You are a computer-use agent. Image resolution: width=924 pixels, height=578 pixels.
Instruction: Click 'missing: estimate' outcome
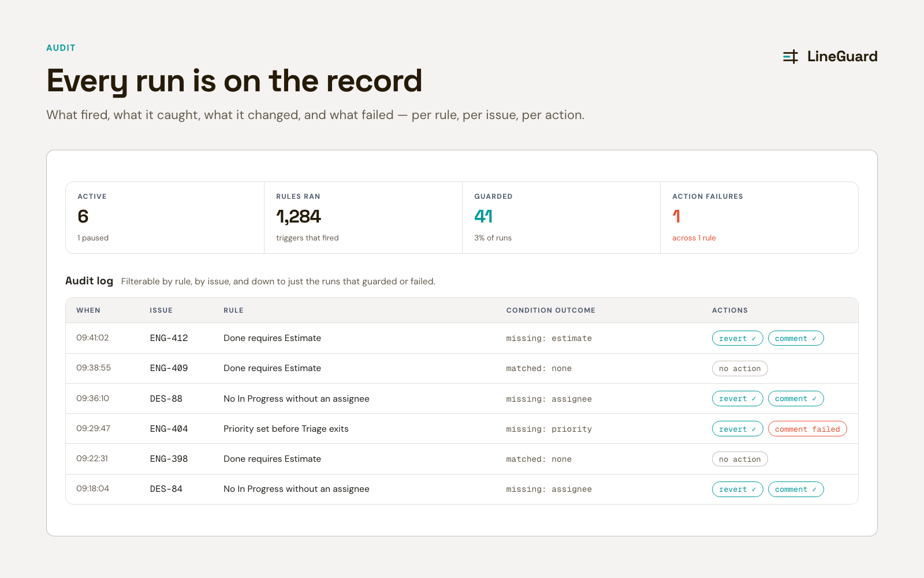coord(549,338)
